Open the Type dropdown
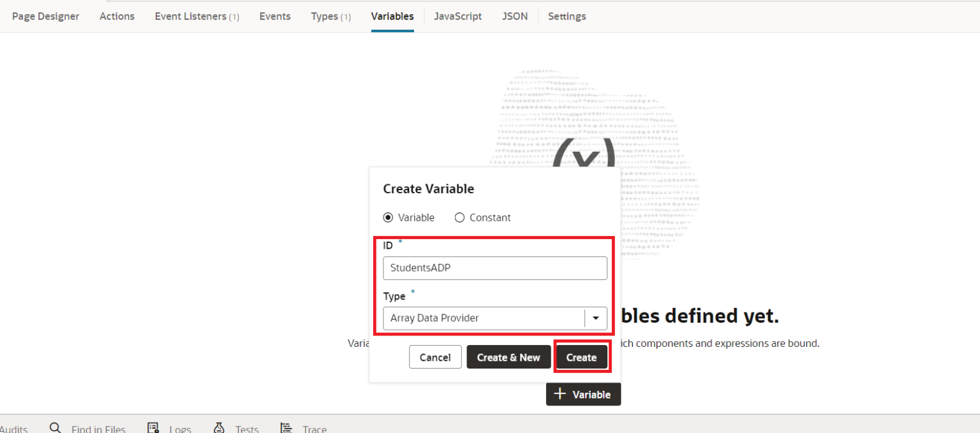Image resolution: width=980 pixels, height=433 pixels. pyautogui.click(x=596, y=318)
